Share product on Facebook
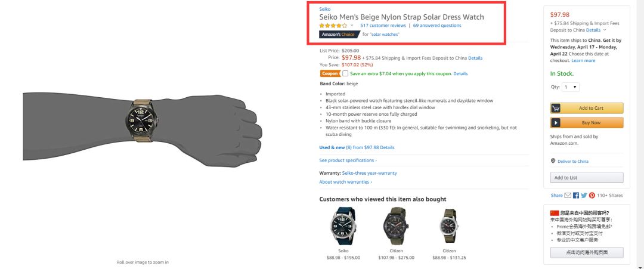 [576, 195]
